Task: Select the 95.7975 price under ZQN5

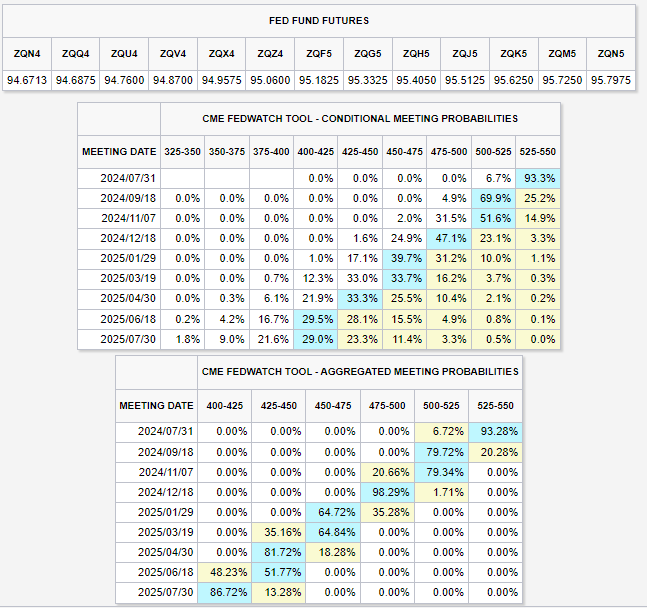Action: pos(610,80)
